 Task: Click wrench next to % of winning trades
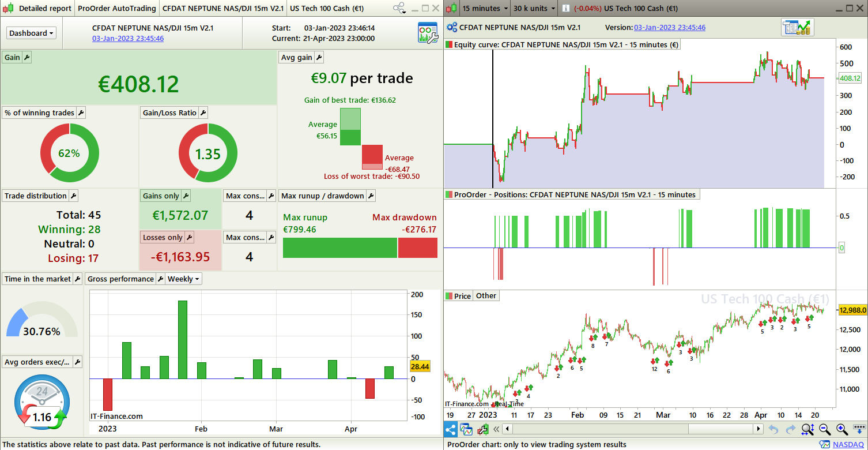coord(81,112)
